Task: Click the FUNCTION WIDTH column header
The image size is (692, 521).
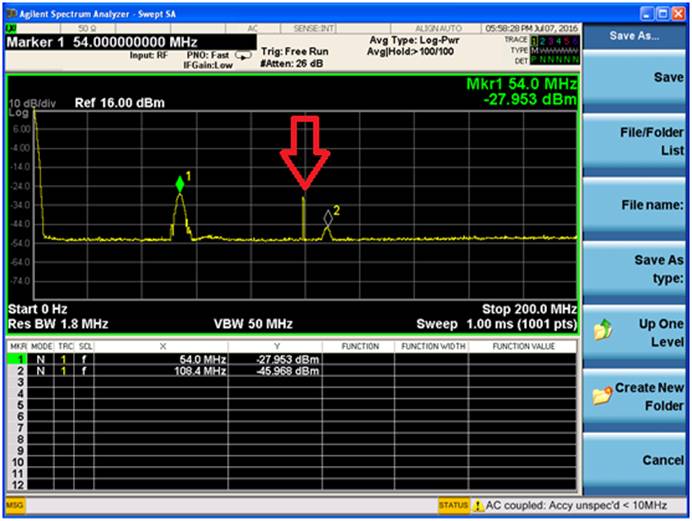Action: 433,347
